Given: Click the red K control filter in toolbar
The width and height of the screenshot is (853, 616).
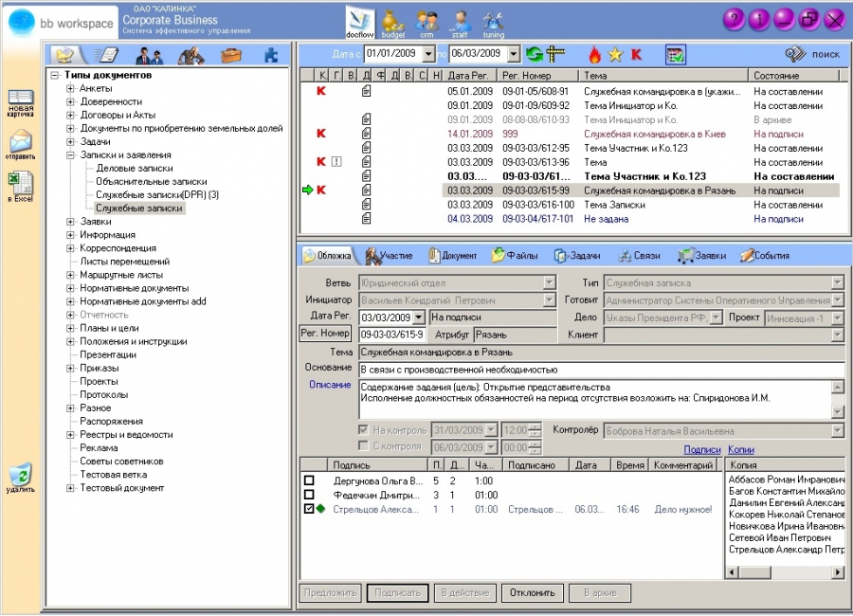Looking at the screenshot, I should 636,54.
